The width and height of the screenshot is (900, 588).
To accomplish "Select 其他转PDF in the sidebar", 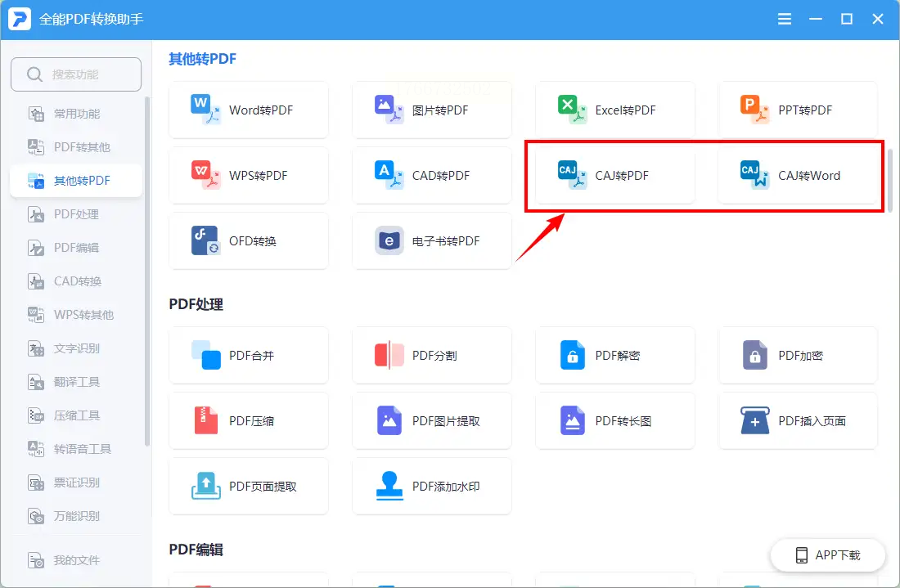I will pyautogui.click(x=76, y=181).
